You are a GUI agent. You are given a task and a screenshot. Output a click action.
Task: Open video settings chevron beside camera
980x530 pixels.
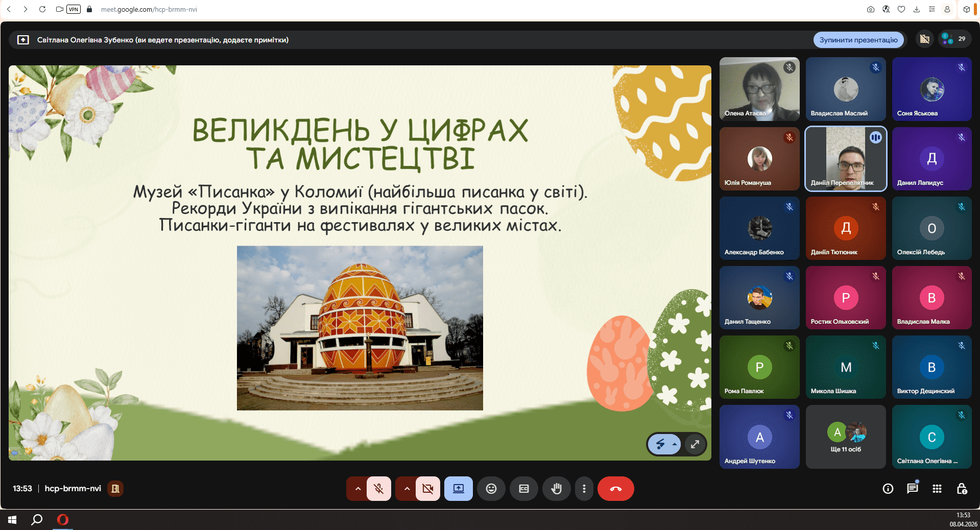407,489
